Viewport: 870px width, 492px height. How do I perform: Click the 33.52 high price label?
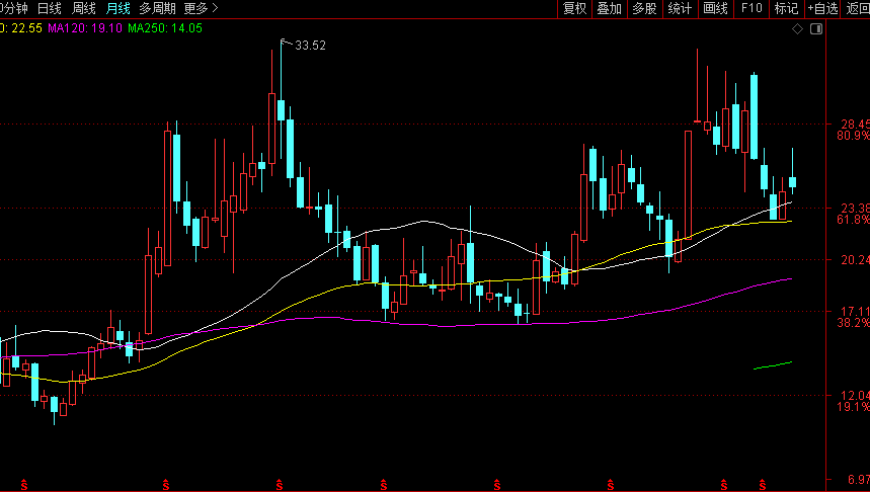(x=310, y=45)
